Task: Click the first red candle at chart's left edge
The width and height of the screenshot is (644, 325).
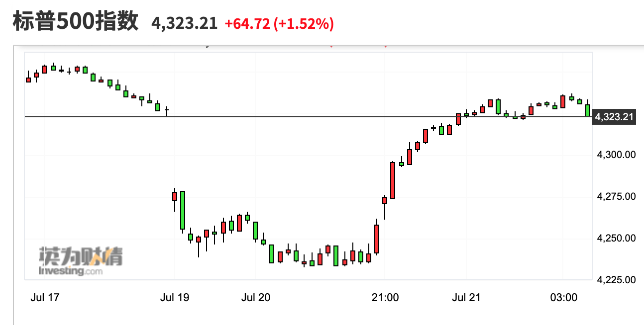Action: [x=28, y=80]
